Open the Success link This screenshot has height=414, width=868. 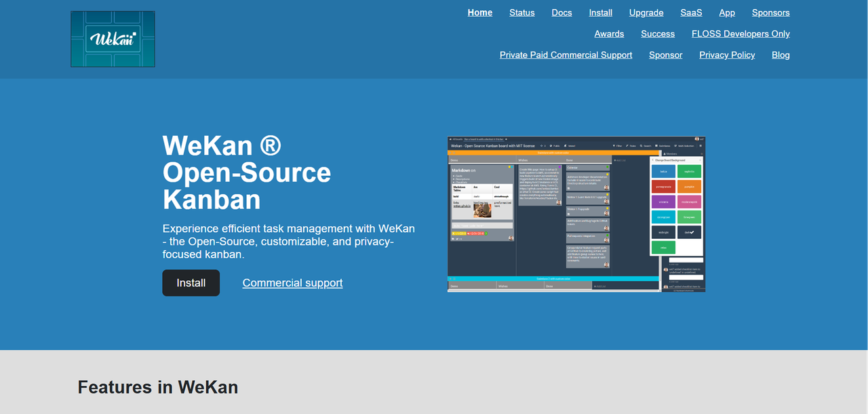(658, 33)
